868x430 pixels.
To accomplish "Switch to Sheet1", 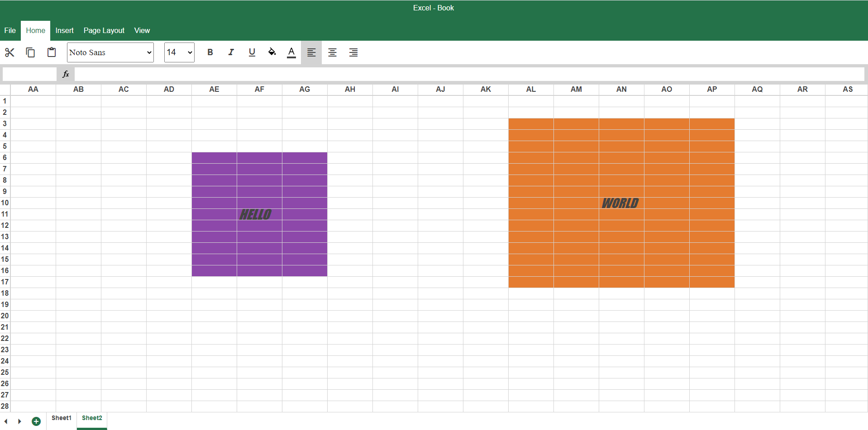I will [61, 418].
